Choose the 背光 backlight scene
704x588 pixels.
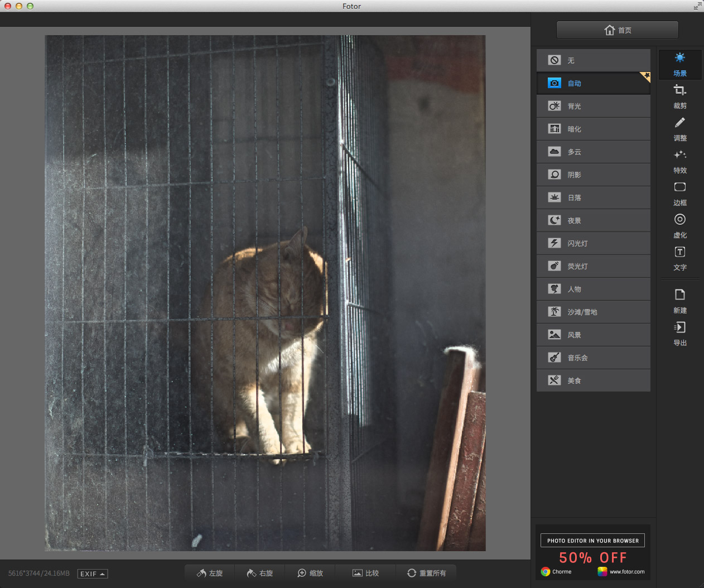click(593, 106)
